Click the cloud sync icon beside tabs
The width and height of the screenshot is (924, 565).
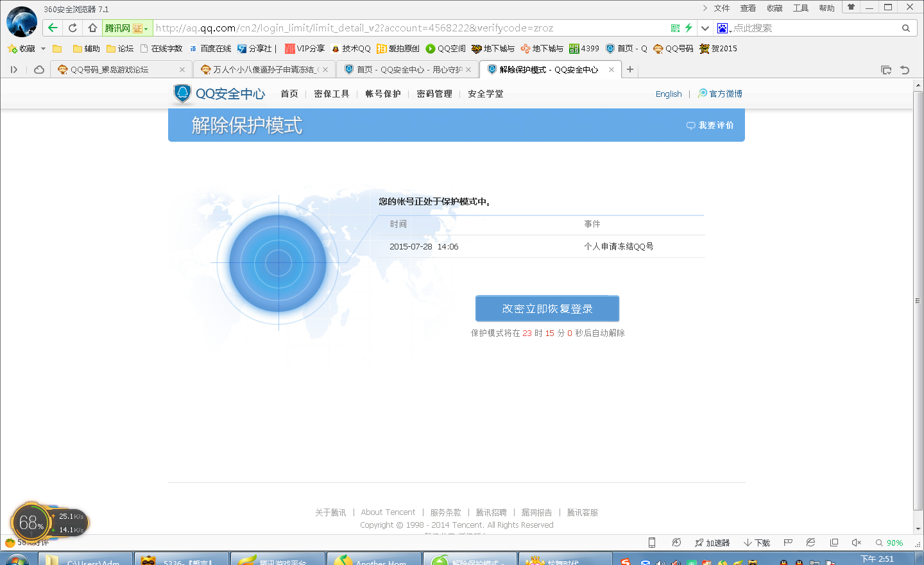point(39,69)
